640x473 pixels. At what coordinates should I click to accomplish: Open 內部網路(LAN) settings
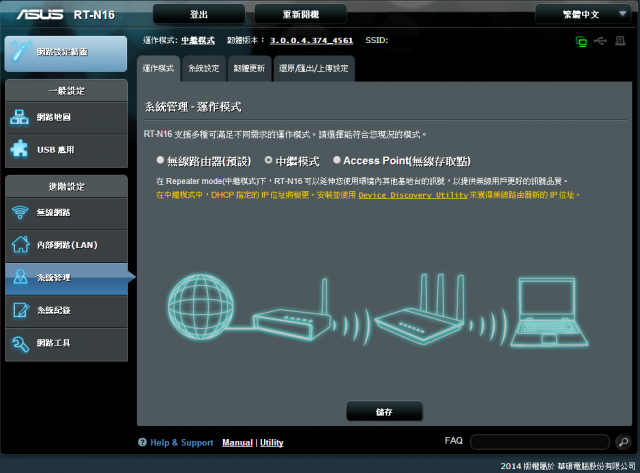pyautogui.click(x=66, y=246)
